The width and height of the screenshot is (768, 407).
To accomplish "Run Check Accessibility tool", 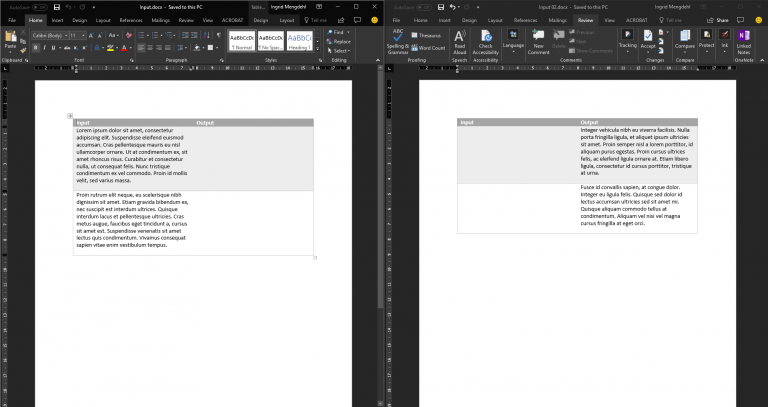I will [486, 40].
